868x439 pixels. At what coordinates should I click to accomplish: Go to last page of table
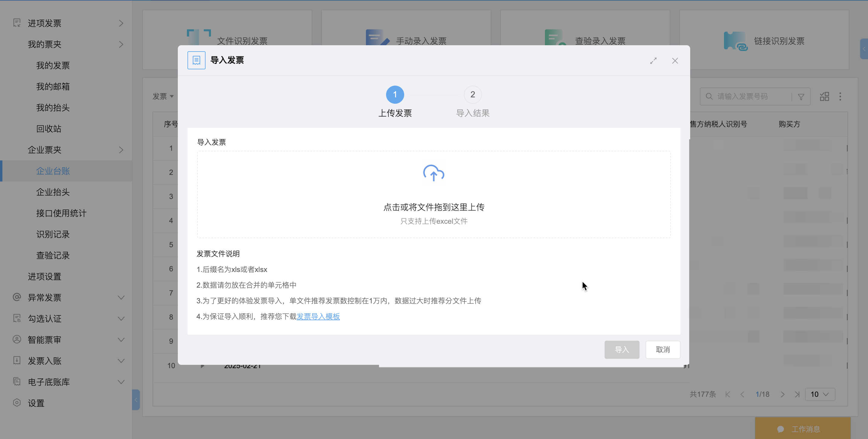[x=797, y=394]
